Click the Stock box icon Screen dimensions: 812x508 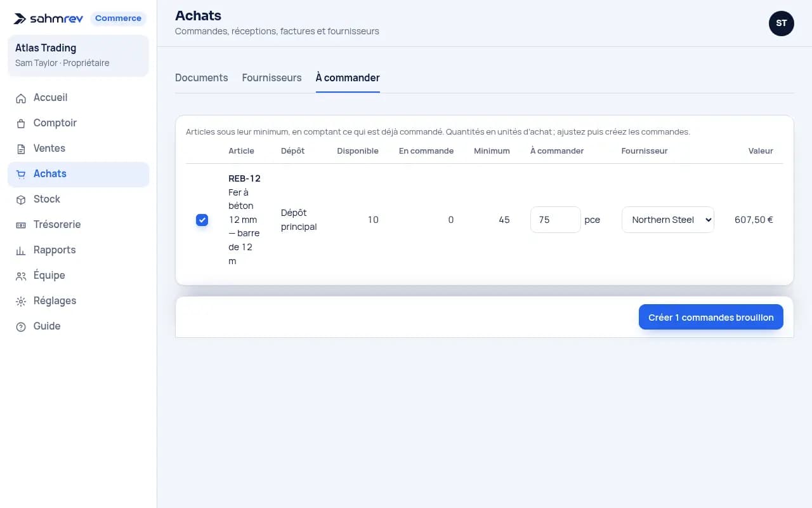tap(21, 199)
